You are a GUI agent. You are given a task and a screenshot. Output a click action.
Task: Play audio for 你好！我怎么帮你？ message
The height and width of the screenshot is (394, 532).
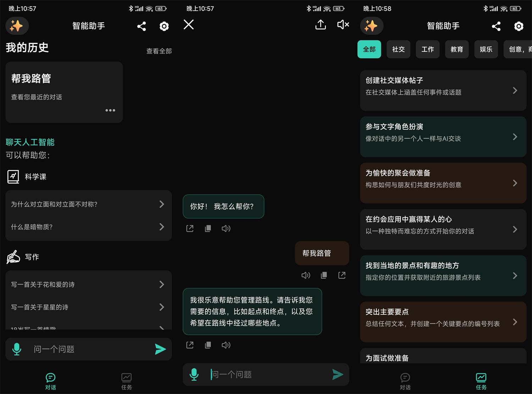(x=226, y=228)
